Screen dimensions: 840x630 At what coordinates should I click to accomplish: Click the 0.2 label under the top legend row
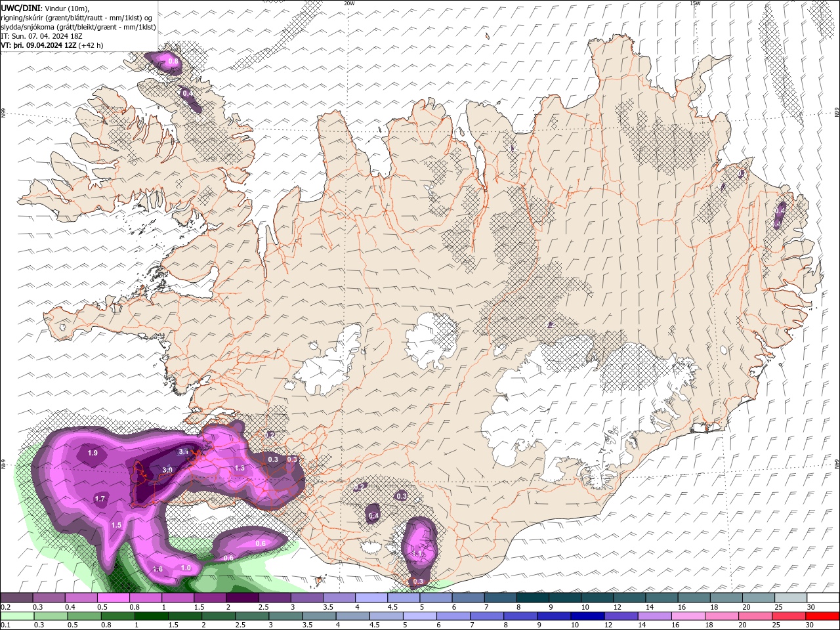click(6, 607)
